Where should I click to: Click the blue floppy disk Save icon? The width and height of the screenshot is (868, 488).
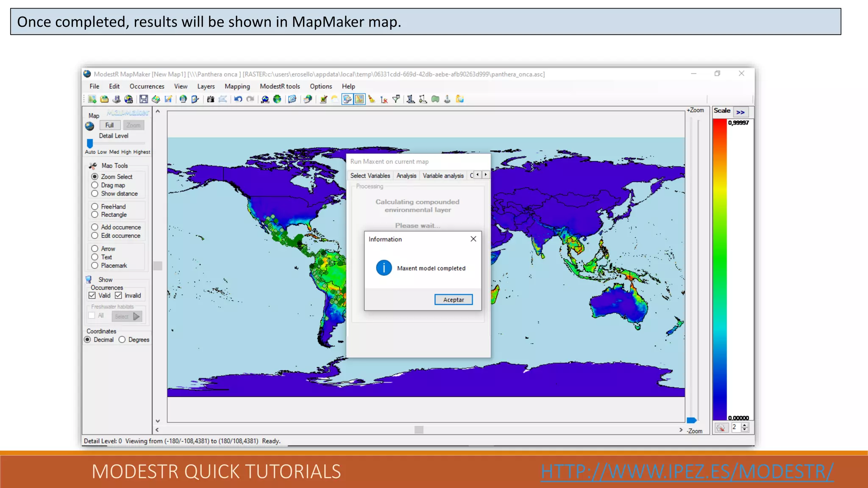(x=144, y=99)
